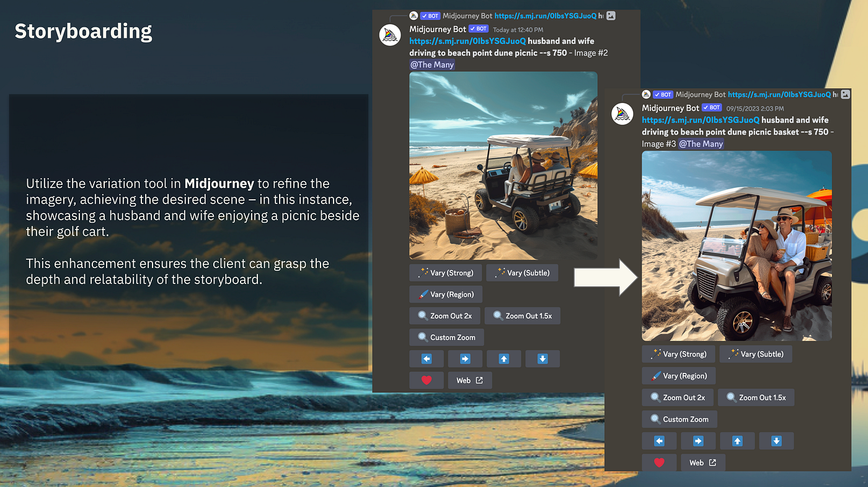This screenshot has width=868, height=487.
Task: Click the red heart favorite button under Image #3
Action: coord(659,463)
